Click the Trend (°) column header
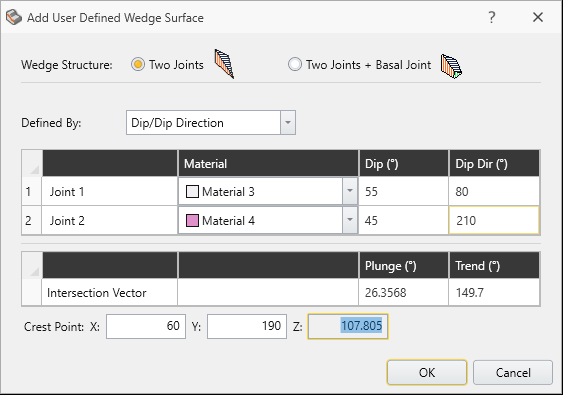563x395 pixels. (x=494, y=266)
